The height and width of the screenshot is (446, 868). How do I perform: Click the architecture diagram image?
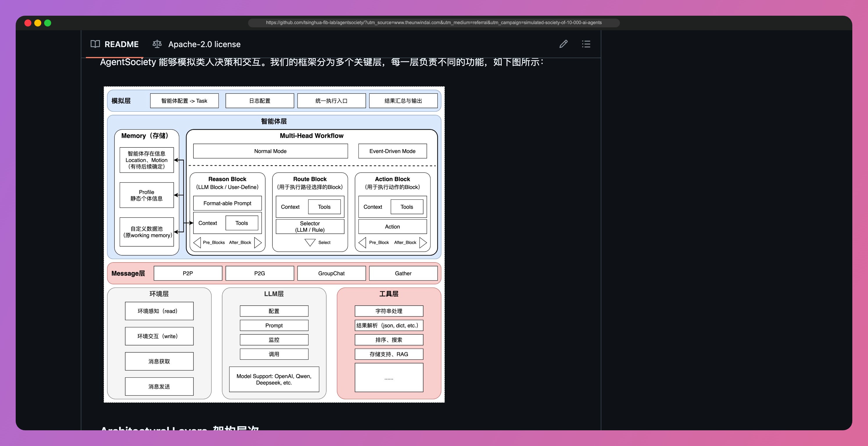[x=274, y=244]
